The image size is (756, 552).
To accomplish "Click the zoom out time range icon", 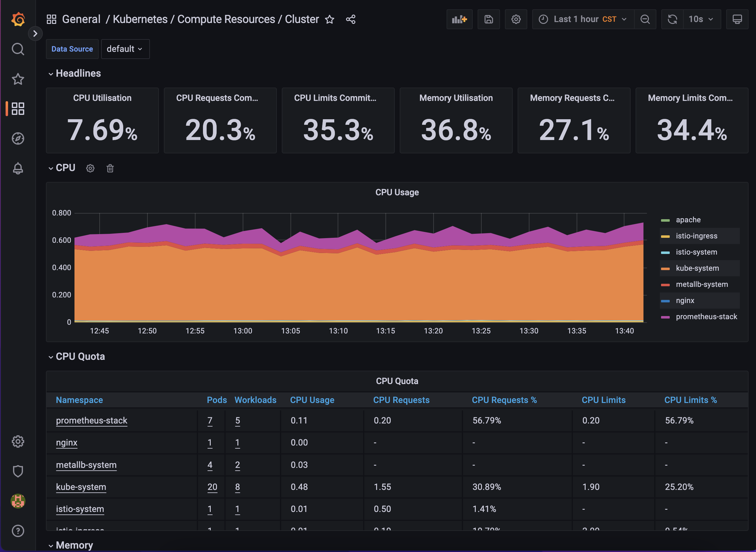I will (x=645, y=19).
